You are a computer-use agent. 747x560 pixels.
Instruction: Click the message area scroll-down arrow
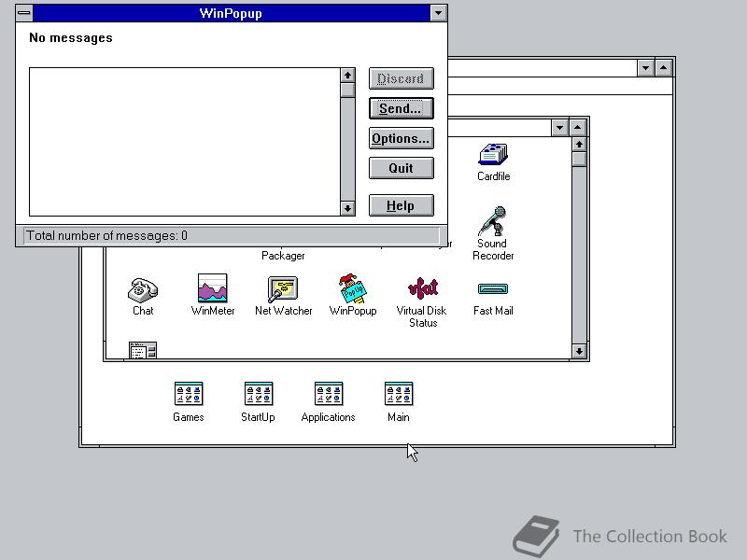347,208
